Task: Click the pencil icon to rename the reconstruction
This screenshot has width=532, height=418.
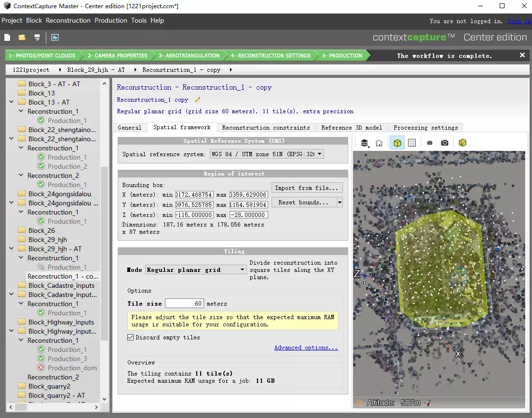Action: pos(197,100)
